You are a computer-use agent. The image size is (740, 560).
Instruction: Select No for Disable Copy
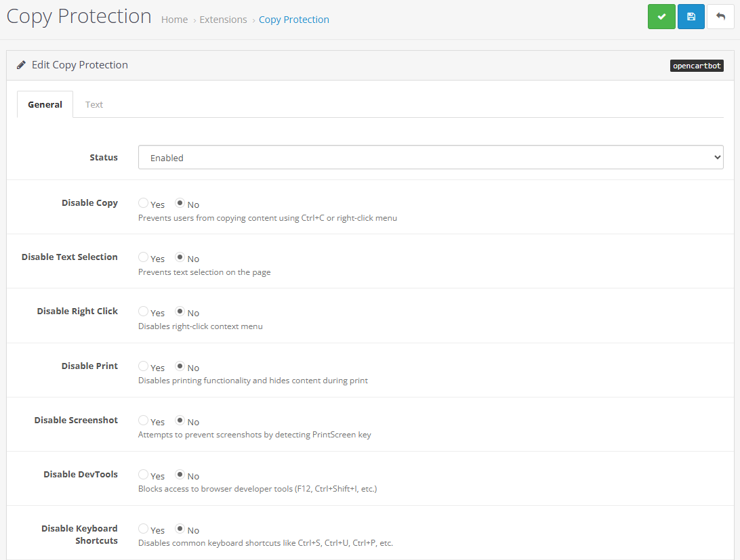tap(180, 203)
